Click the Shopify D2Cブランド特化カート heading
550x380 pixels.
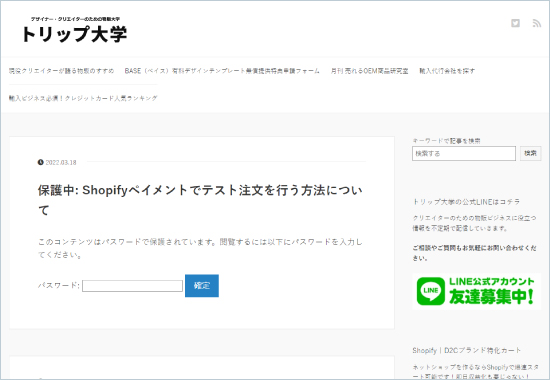(467, 350)
